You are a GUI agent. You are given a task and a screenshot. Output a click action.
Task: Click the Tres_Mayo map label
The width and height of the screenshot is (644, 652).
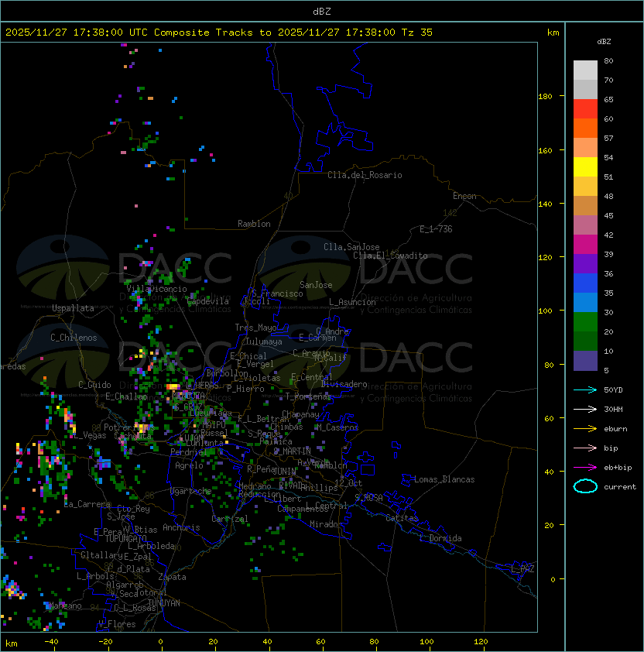click(x=255, y=328)
